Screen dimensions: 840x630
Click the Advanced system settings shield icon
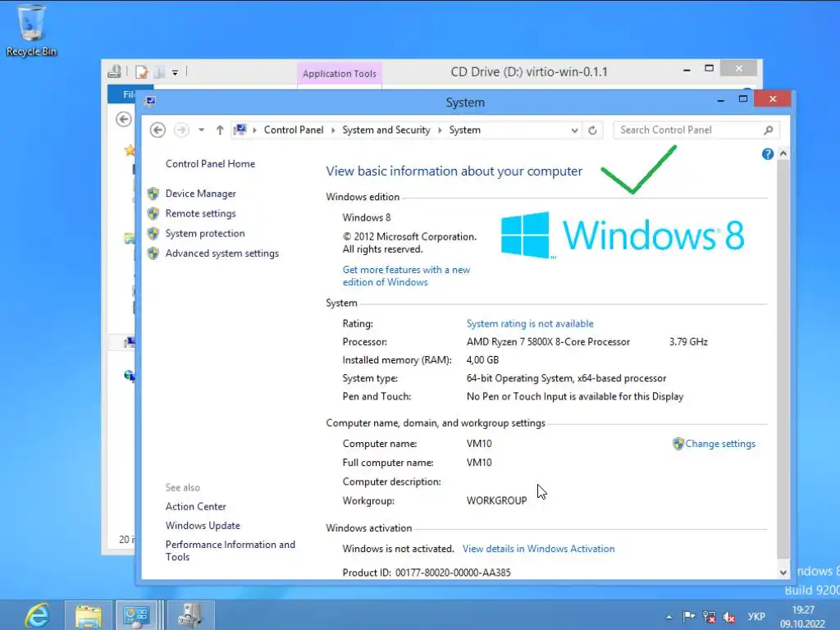[153, 253]
